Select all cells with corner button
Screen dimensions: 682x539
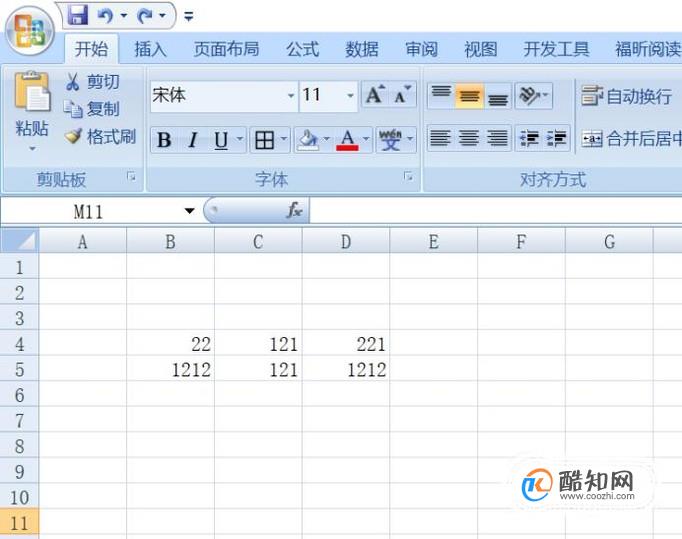[x=20, y=241]
